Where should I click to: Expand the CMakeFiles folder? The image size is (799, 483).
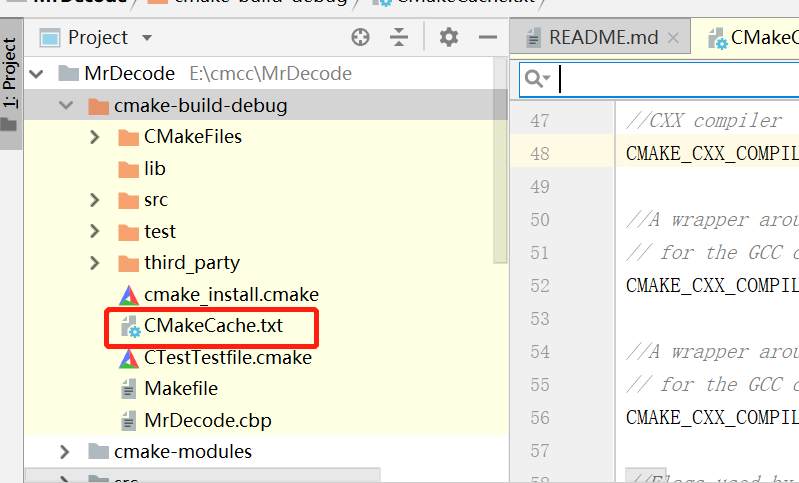[95, 137]
